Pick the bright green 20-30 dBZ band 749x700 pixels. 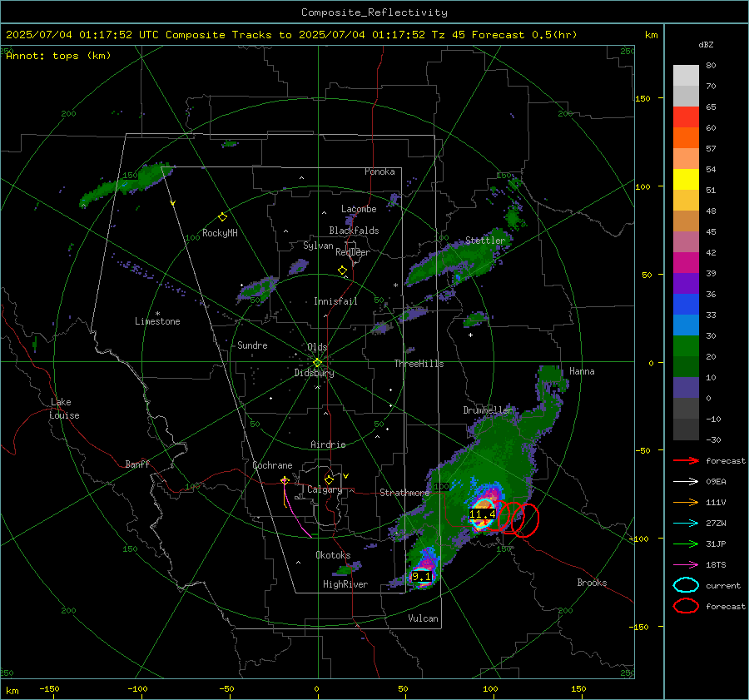[686, 346]
